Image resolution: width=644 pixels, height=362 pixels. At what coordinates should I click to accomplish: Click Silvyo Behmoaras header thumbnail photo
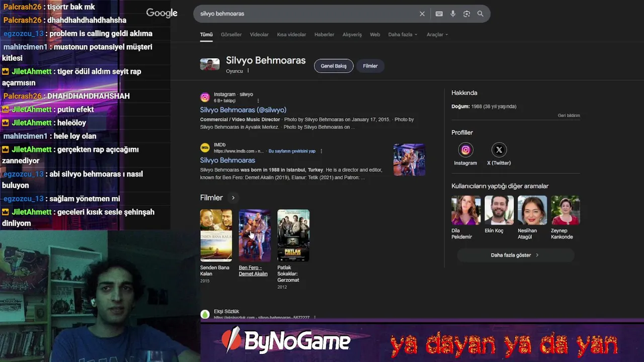coord(210,64)
